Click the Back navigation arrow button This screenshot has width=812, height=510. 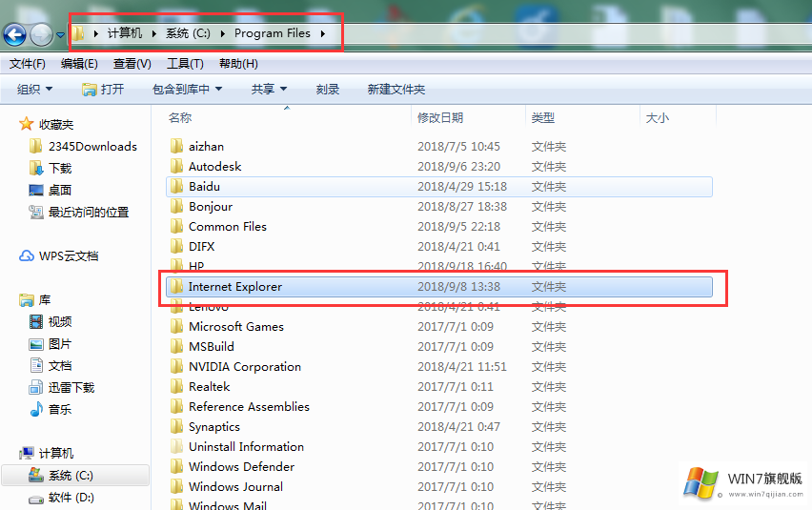(x=14, y=35)
